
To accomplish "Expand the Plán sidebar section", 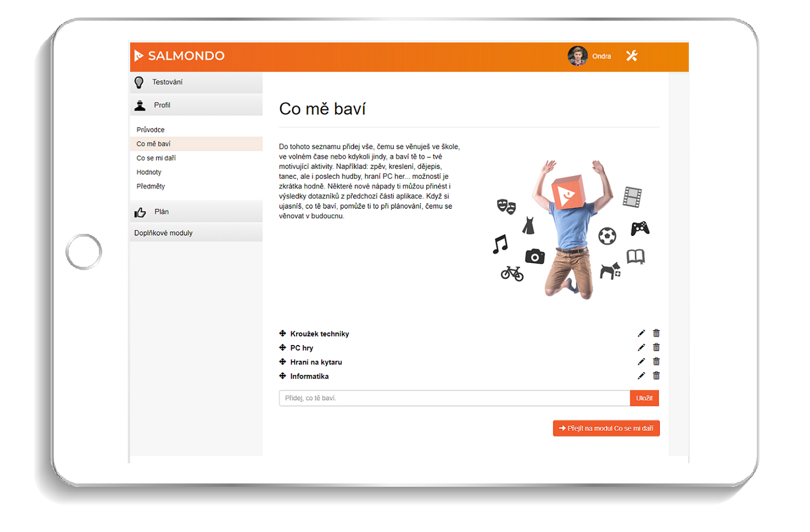I will point(196,212).
